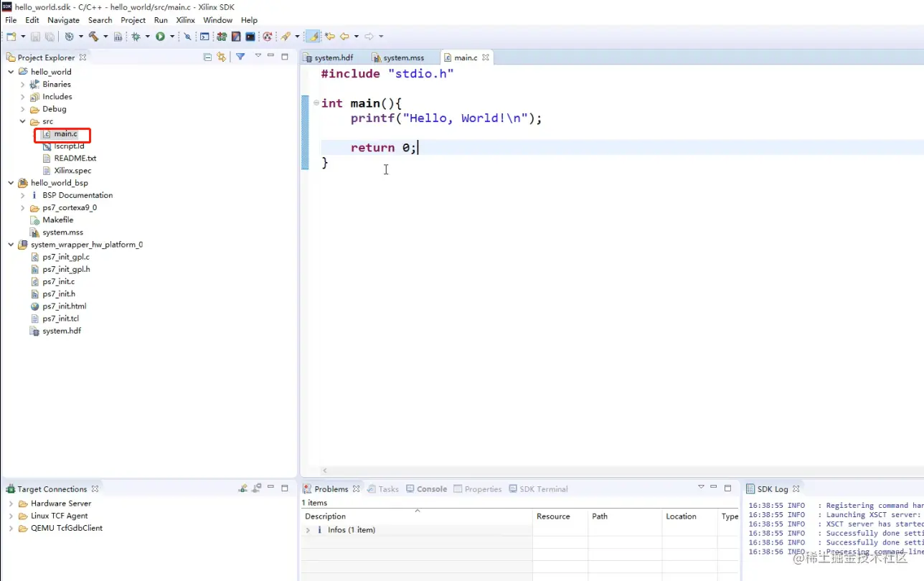This screenshot has width=924, height=581.
Task: Close the SDK Log view
Action: pos(796,489)
